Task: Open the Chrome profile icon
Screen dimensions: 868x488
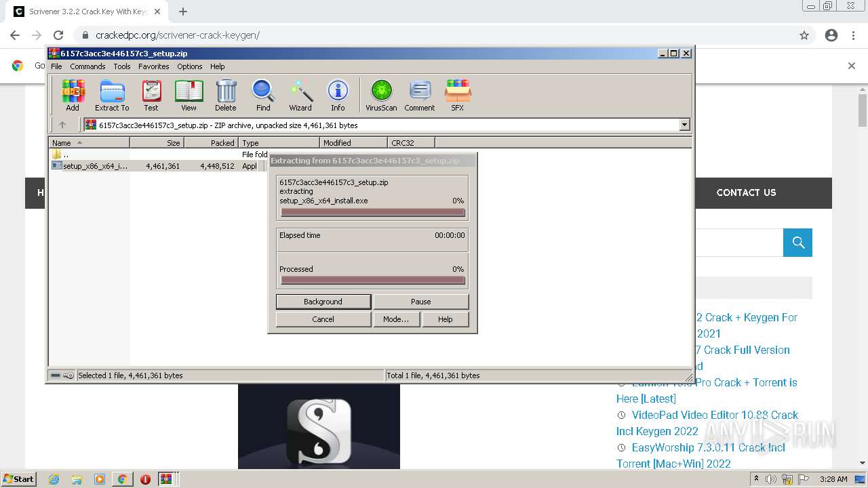Action: point(831,35)
